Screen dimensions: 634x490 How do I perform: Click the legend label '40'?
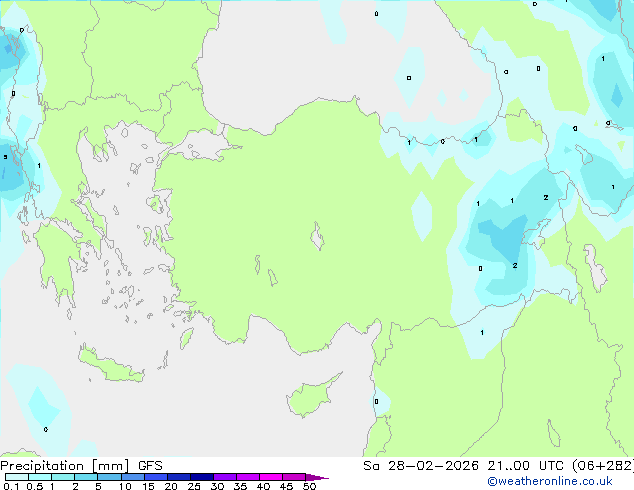(263, 486)
